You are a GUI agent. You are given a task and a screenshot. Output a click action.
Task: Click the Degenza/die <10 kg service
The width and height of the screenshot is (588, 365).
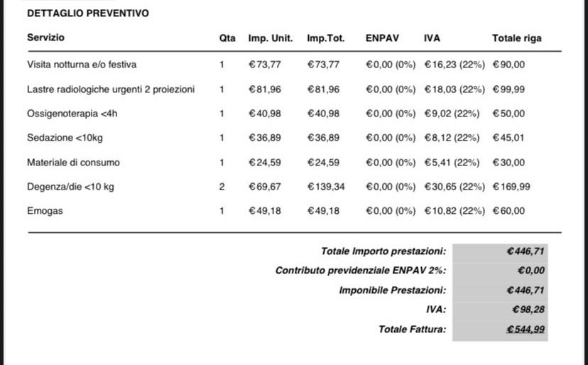pyautogui.click(x=70, y=187)
